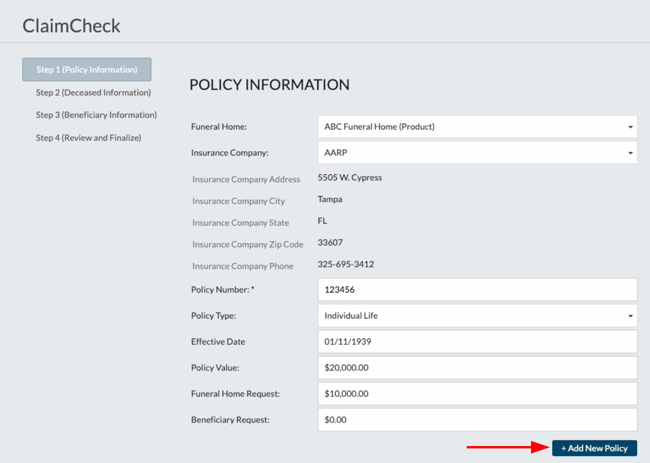650x463 pixels.
Task: Focus the Policy Number input field
Action: tap(477, 290)
